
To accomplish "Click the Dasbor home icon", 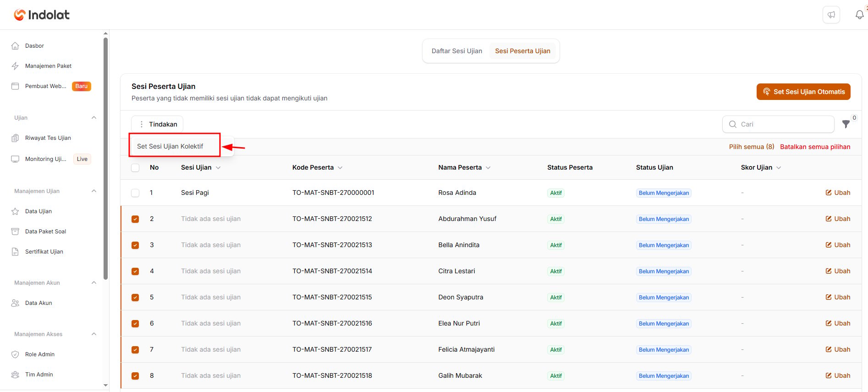I will point(15,46).
